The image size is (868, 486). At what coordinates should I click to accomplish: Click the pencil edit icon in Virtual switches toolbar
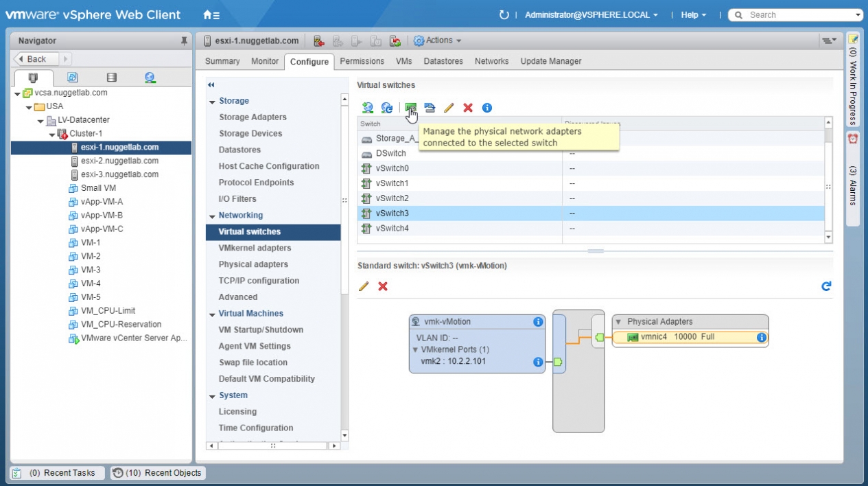[x=449, y=108]
